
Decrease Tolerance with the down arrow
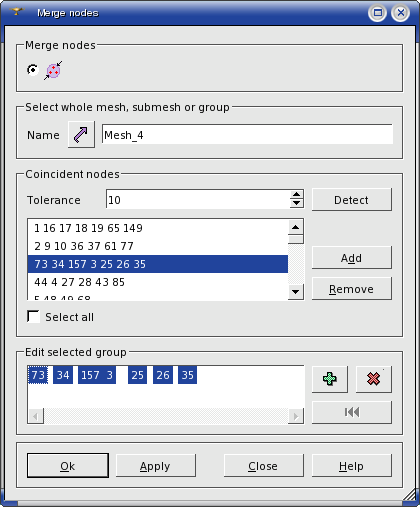click(x=296, y=203)
